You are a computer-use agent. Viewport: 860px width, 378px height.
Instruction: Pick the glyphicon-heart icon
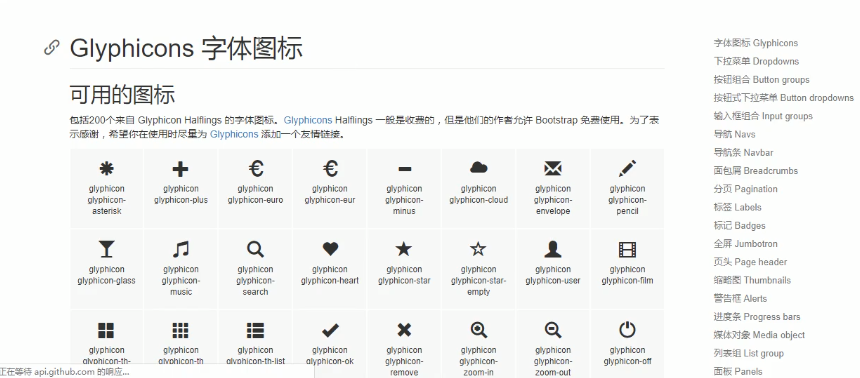click(x=330, y=249)
